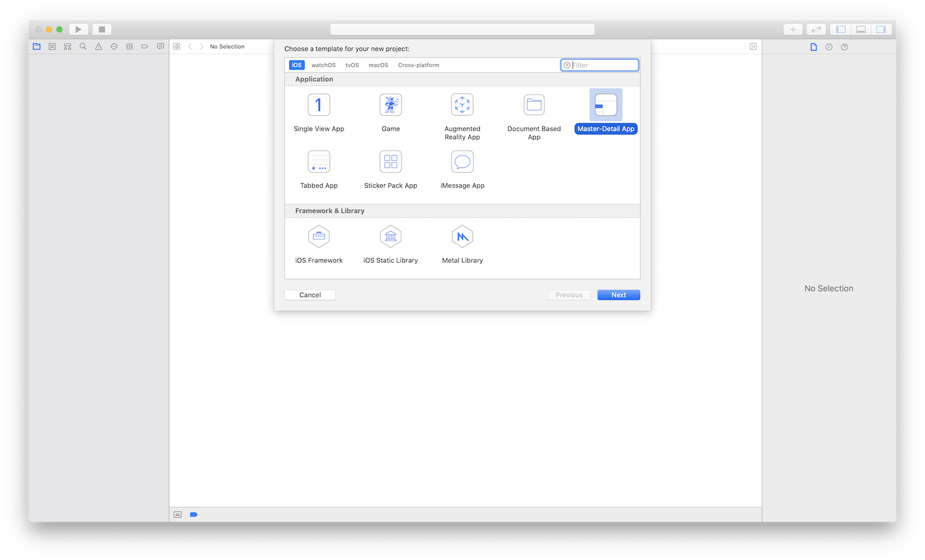Viewport: 925px width, 560px height.
Task: Click the Library plus button in toolbar
Action: [793, 29]
